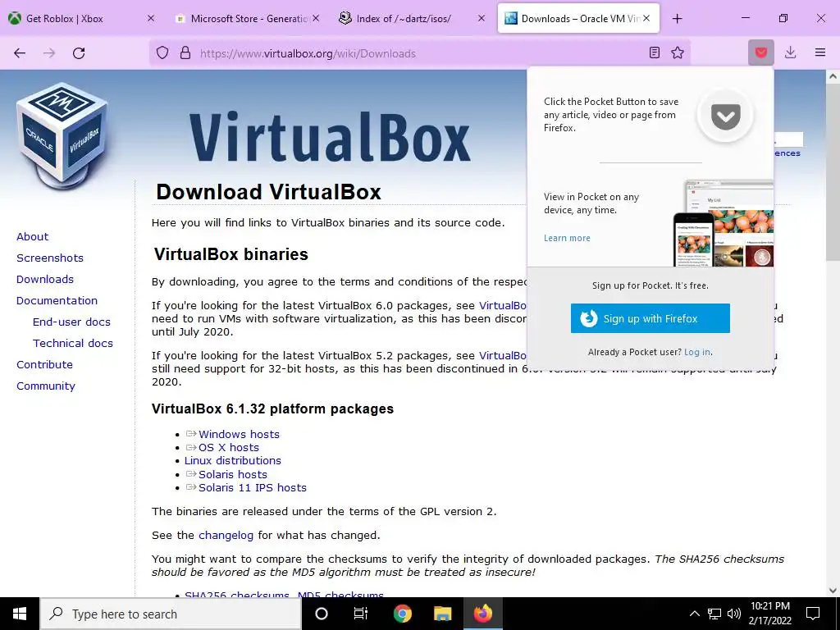Open the Linux distributions link
The height and width of the screenshot is (630, 840).
(232, 461)
